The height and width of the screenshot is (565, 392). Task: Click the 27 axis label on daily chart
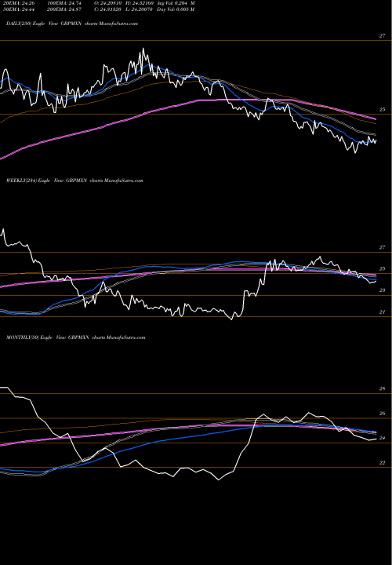(382, 36)
